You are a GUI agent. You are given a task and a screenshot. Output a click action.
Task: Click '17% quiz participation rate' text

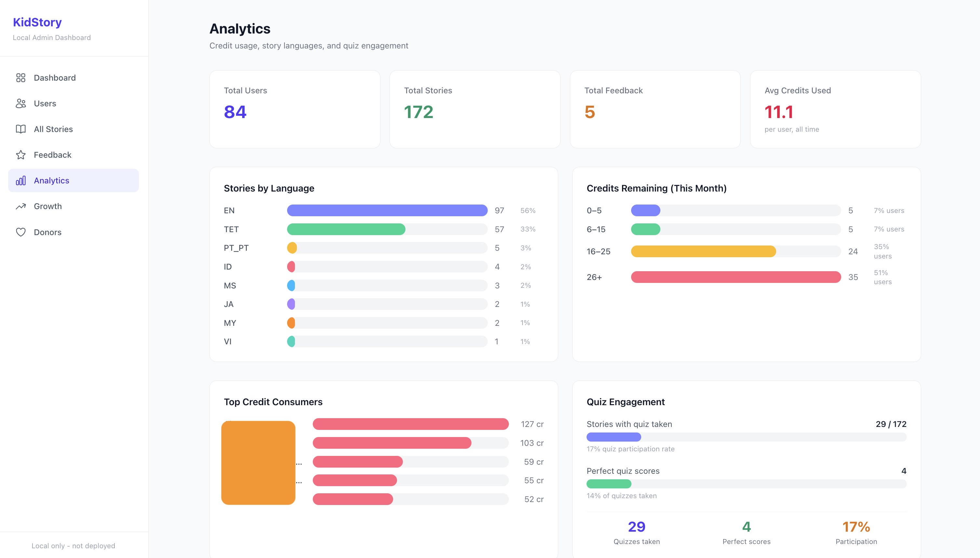(x=630, y=449)
